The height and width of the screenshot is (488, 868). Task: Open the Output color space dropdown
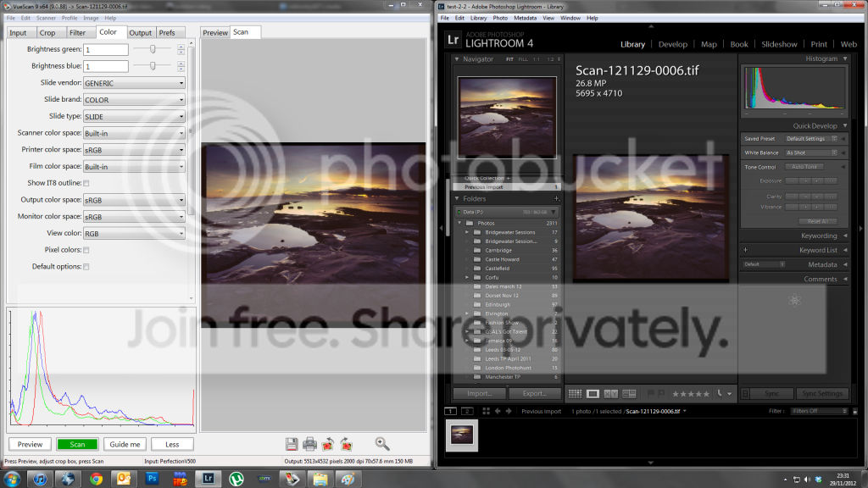coord(134,200)
